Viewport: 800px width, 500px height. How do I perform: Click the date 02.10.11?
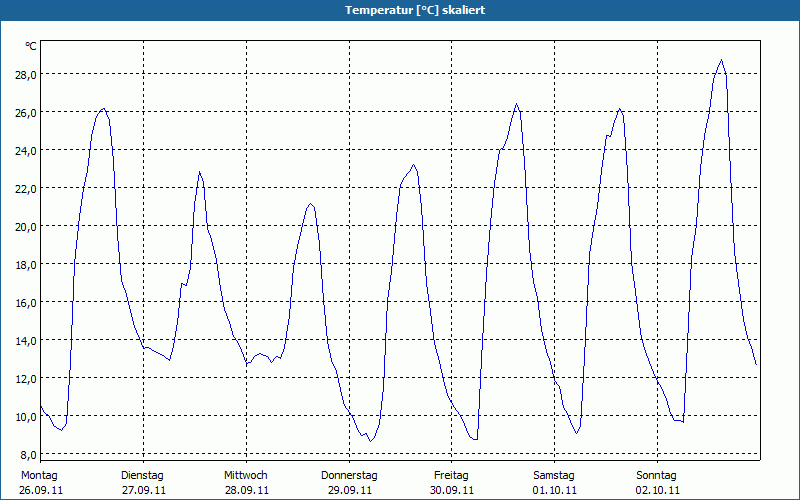click(658, 491)
